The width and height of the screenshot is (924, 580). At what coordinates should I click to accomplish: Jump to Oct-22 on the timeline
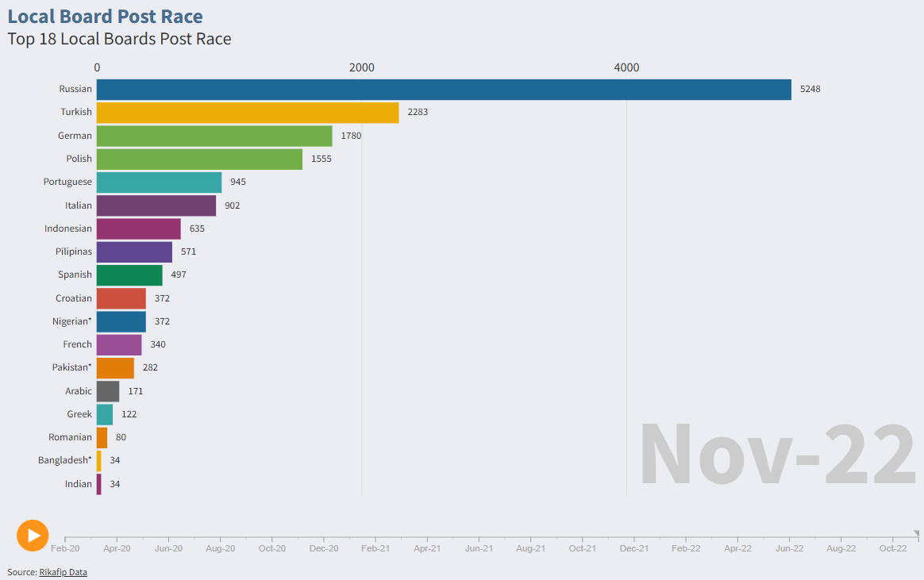point(893,548)
